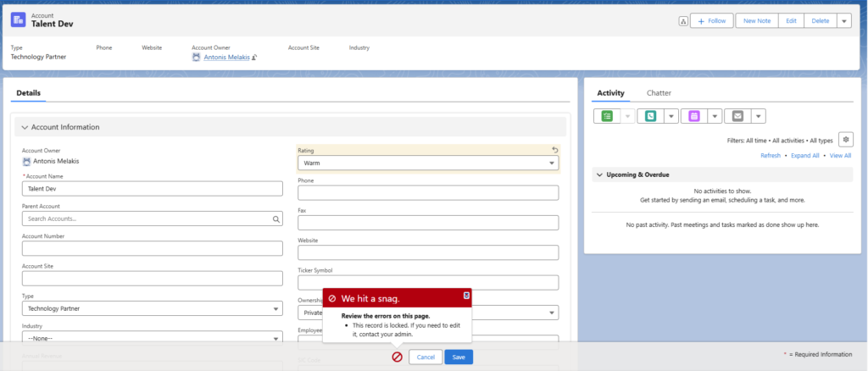Open the Log a Call dropdown arrow

[671, 116]
